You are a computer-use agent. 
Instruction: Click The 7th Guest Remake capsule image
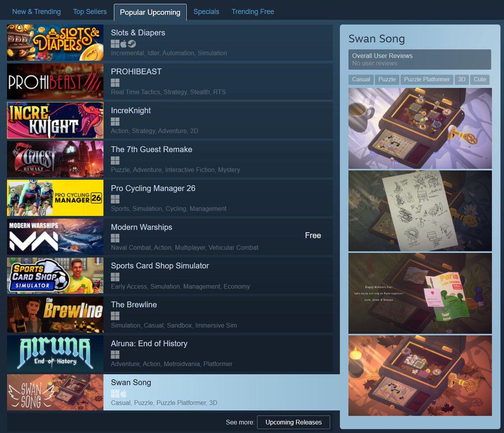point(55,159)
